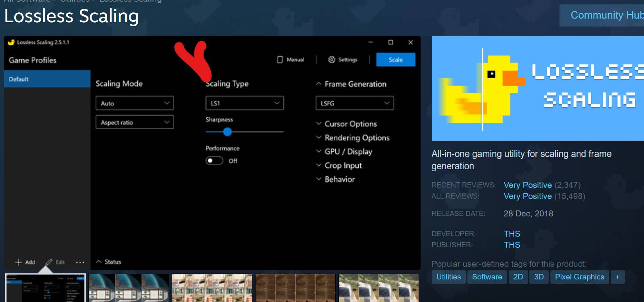Click the yellow duck app icon in title bar
The height and width of the screenshot is (302, 644).
(x=11, y=42)
